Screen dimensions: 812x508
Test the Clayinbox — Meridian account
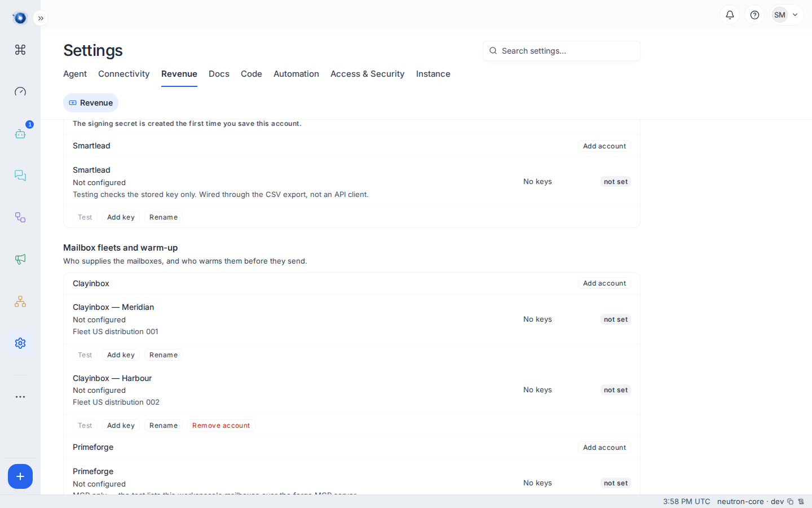click(x=85, y=355)
